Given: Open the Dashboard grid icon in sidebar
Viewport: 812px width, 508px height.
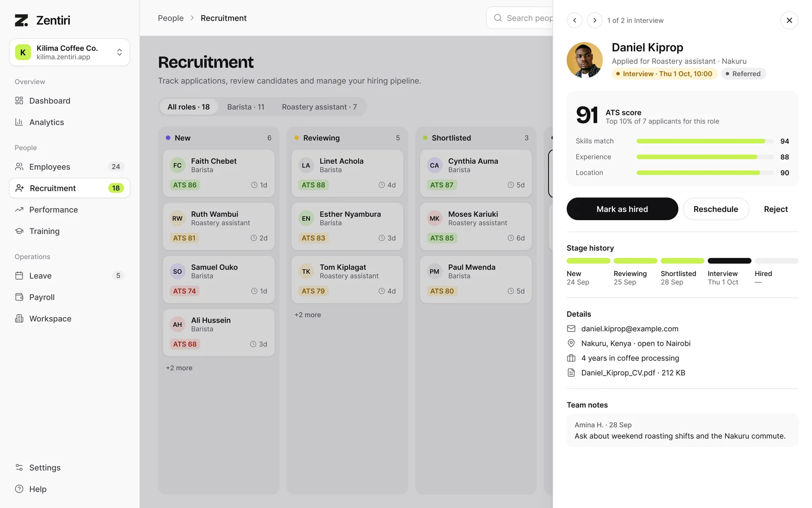Looking at the screenshot, I should pos(19,101).
